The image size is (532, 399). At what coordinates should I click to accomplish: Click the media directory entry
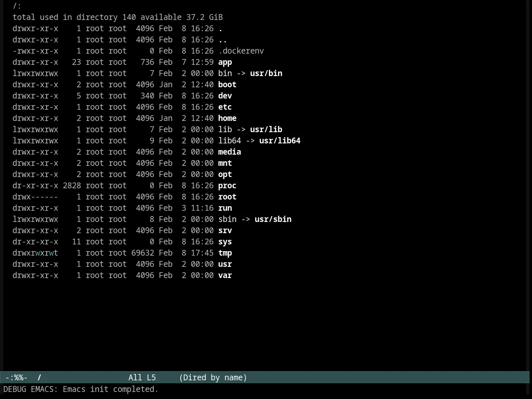point(229,152)
